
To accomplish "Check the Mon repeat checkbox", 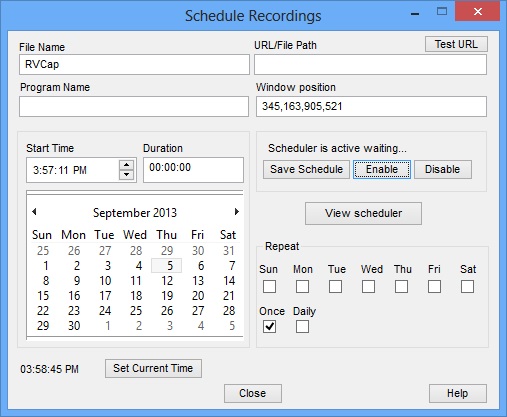I will point(302,286).
